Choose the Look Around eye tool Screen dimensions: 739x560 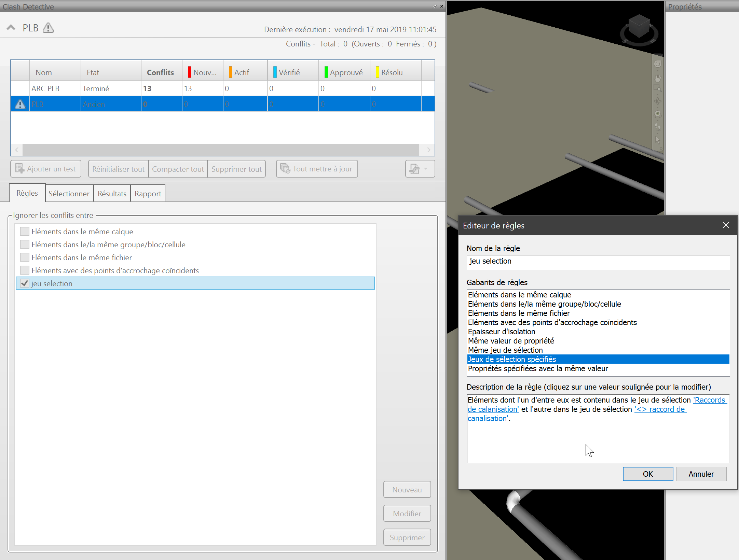click(658, 114)
